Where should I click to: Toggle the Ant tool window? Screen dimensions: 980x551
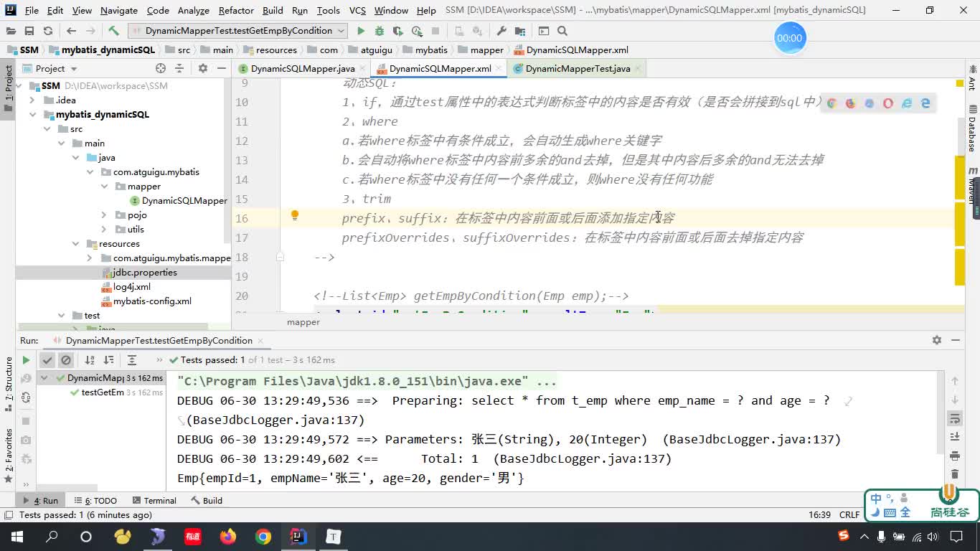tap(972, 79)
